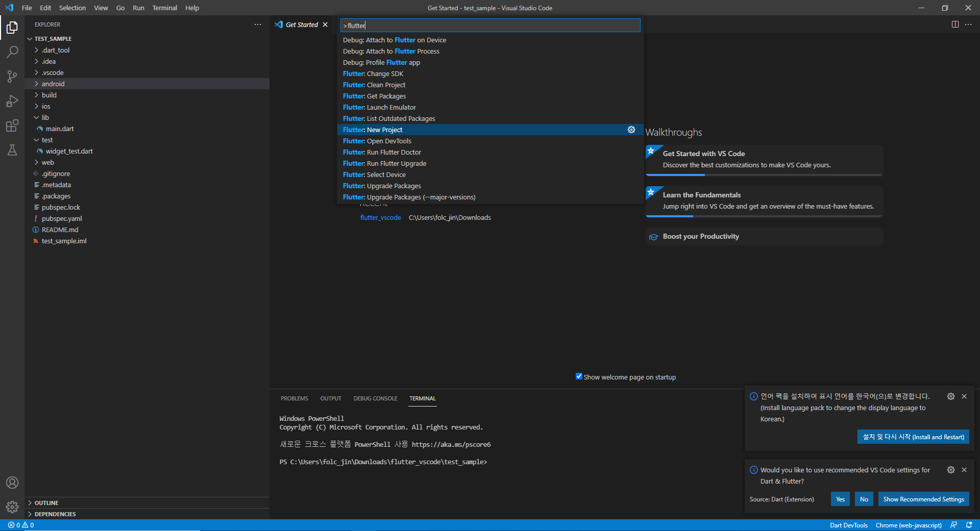Viewport: 980px width, 531px height.
Task: Open Get Started with VS Code walkthrough
Action: 764,160
